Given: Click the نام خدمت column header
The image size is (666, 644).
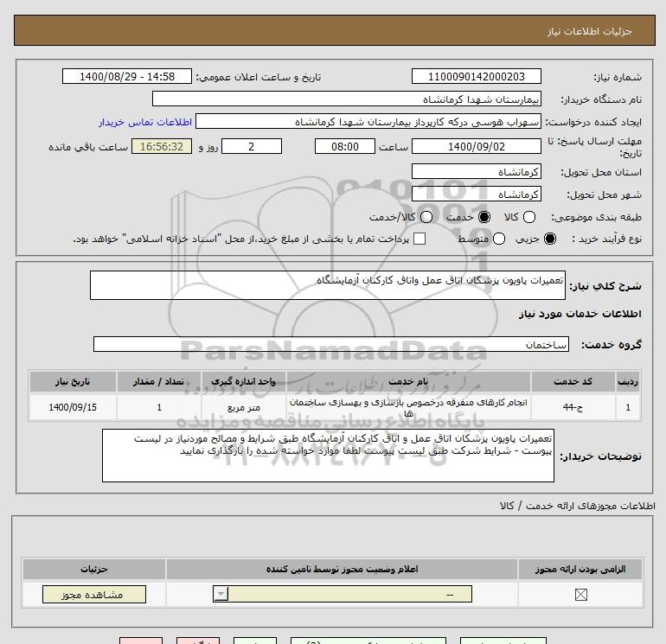Looking at the screenshot, I should click(x=408, y=381).
